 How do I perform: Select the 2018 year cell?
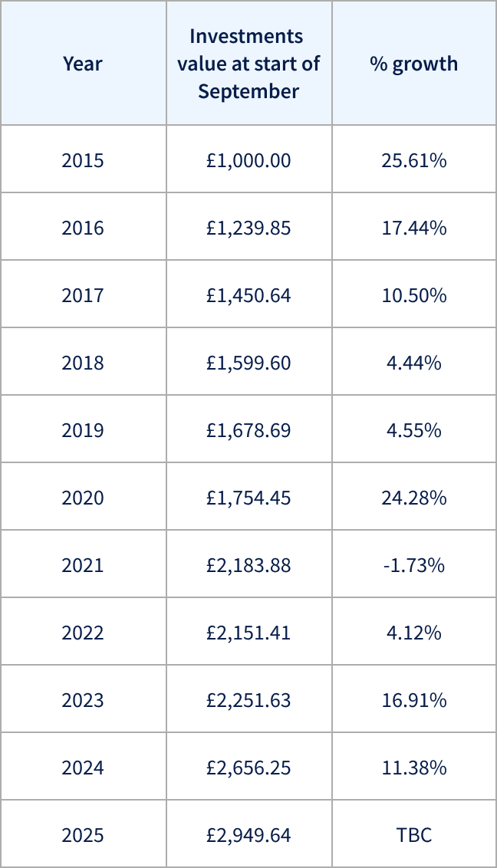pyautogui.click(x=83, y=363)
